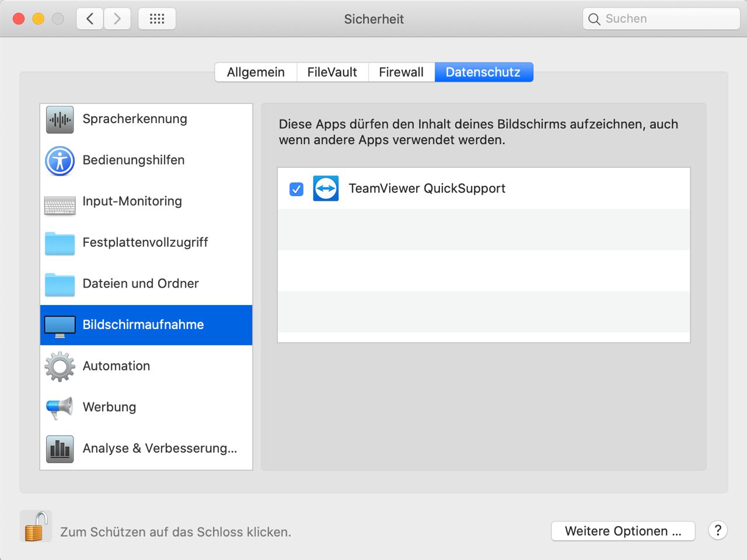Select the Spracherkennung waveform icon

(60, 120)
